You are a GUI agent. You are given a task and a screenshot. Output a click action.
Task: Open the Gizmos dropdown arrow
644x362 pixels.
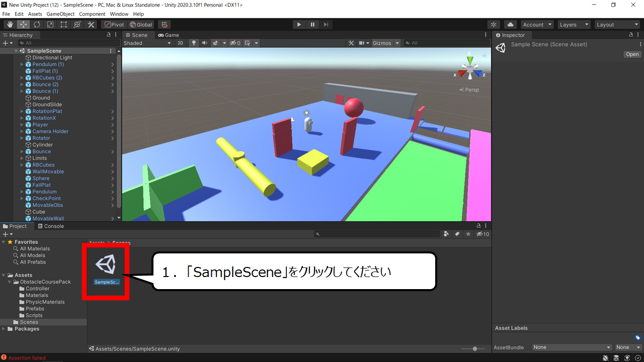pyautogui.click(x=397, y=43)
